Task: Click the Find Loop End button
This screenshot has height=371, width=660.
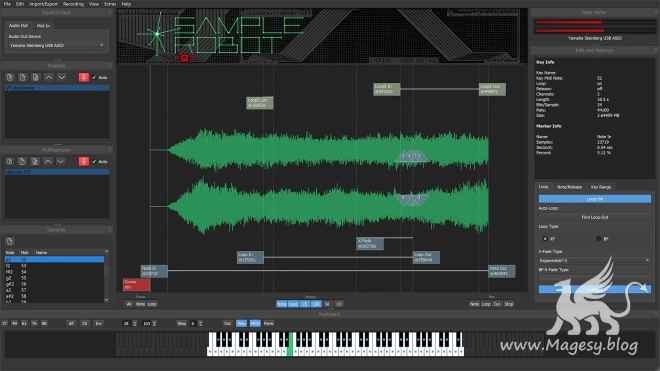Action: tap(594, 217)
